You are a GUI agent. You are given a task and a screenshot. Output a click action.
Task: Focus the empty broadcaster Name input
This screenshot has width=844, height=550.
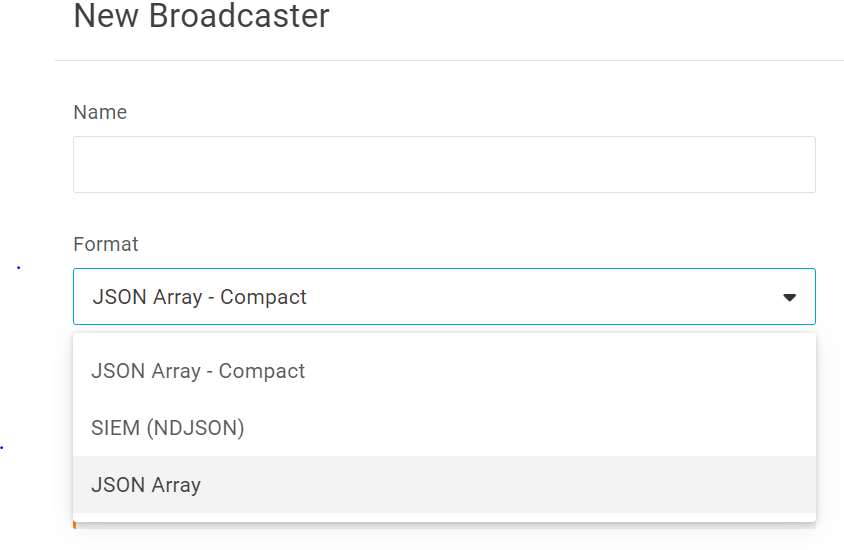pos(444,165)
